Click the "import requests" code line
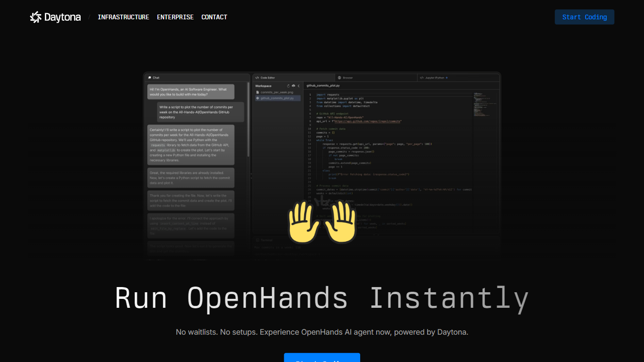This screenshot has width=644, height=362. 328,95
